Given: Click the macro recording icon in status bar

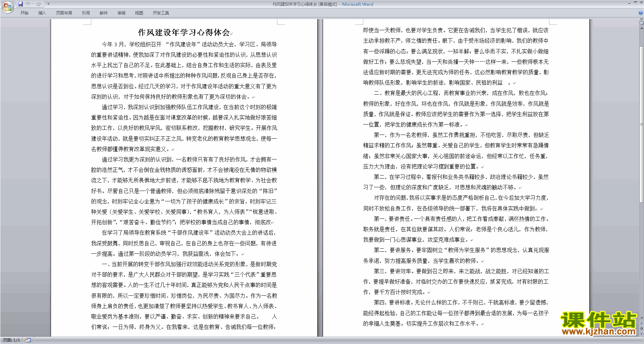Looking at the screenshot, I should 29,340.
